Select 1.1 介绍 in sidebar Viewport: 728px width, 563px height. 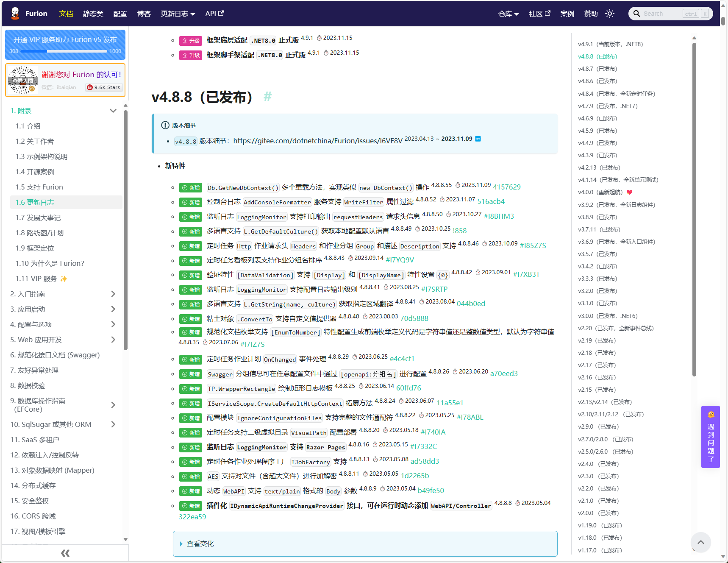tap(28, 126)
